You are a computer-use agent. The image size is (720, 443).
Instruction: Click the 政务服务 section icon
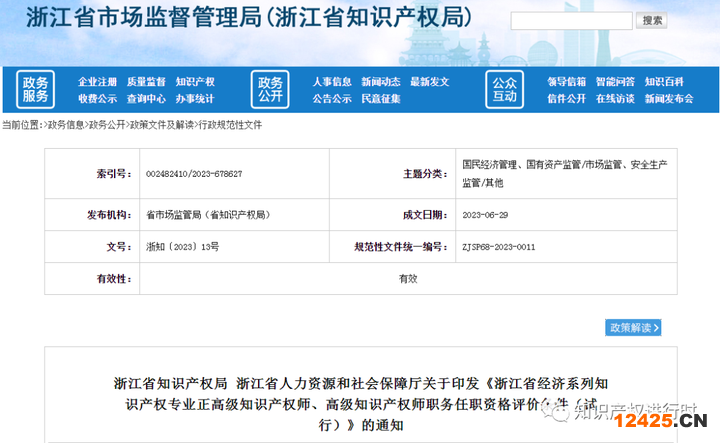point(36,89)
